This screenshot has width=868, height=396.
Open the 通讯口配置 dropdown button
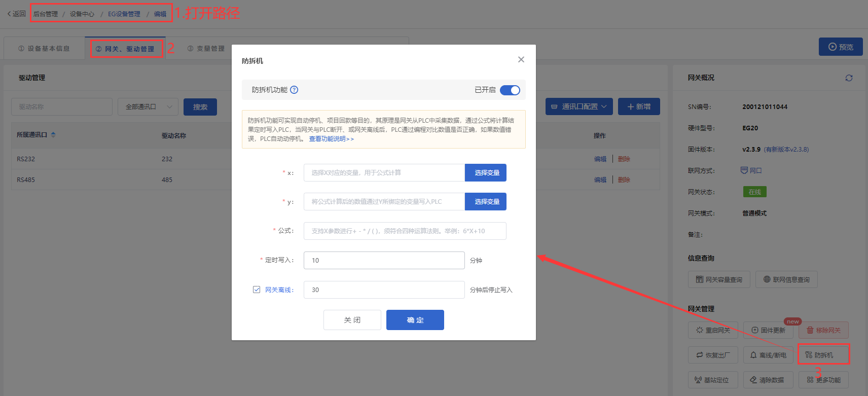pyautogui.click(x=579, y=106)
